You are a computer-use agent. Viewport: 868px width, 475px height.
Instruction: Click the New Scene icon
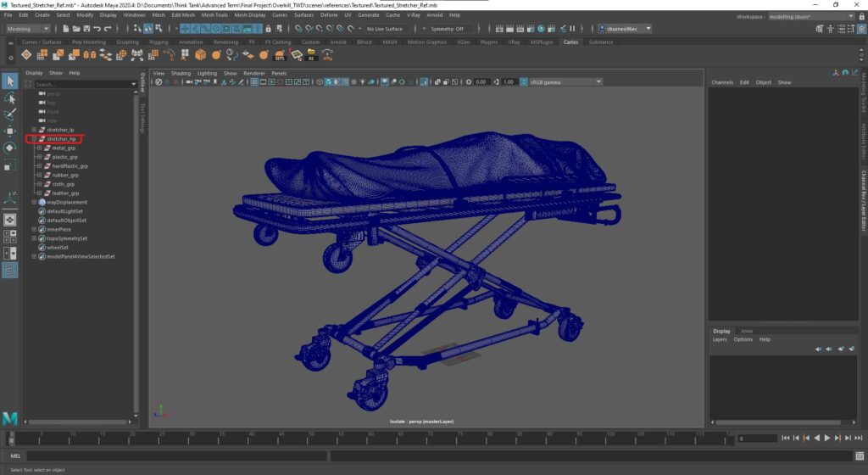point(66,29)
